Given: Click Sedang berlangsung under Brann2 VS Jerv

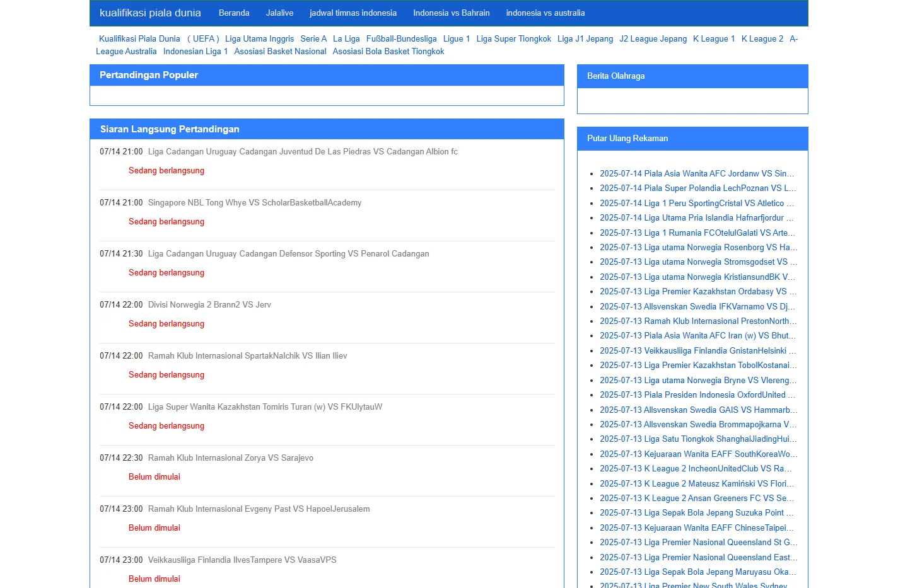Looking at the screenshot, I should click(x=166, y=323).
